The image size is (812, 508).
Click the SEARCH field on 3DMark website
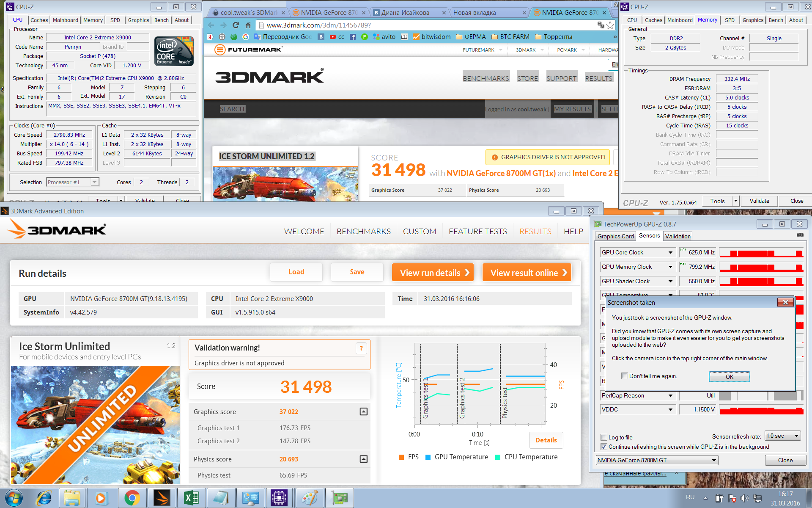232,109
